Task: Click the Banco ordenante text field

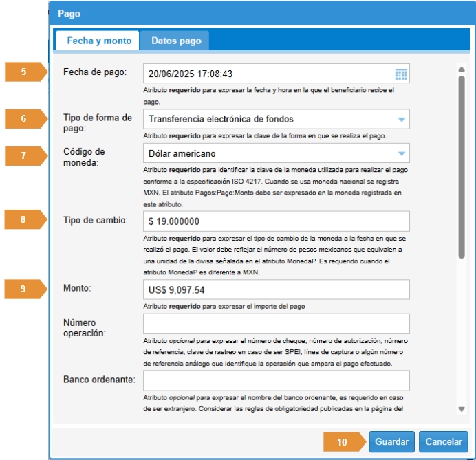Action: (x=277, y=380)
